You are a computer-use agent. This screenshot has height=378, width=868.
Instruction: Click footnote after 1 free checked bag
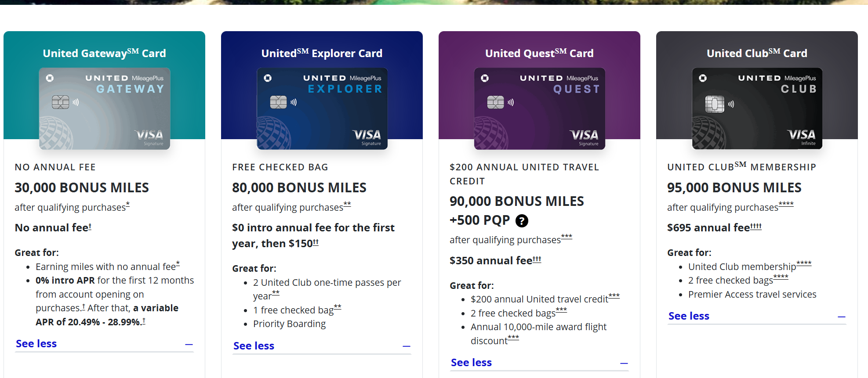[338, 307]
